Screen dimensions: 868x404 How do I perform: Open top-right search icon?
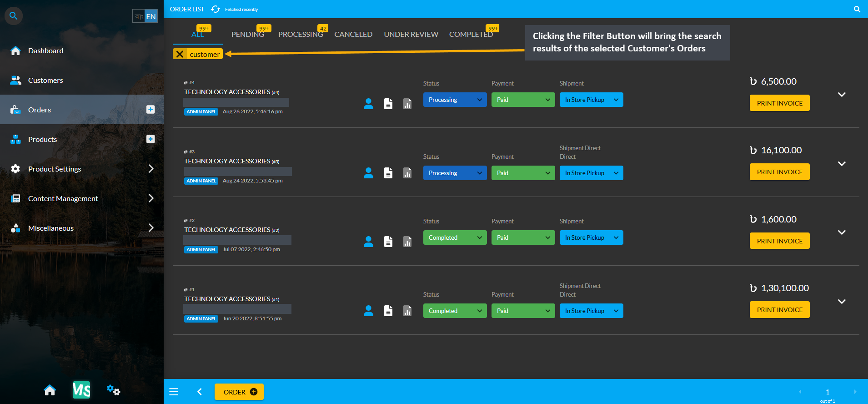point(857,9)
